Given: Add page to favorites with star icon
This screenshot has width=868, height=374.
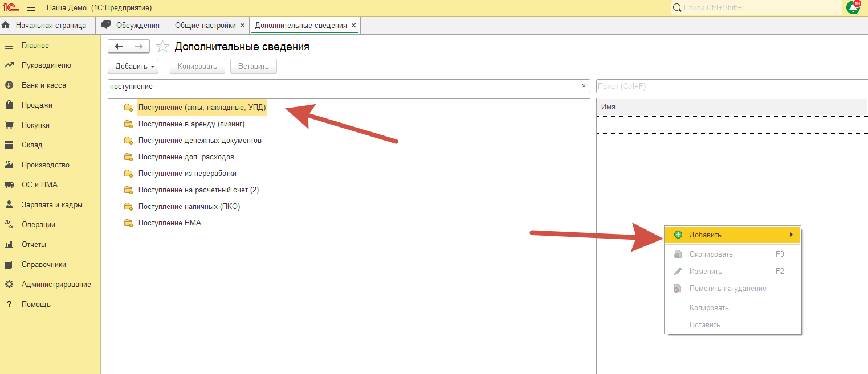Looking at the screenshot, I should click(x=162, y=47).
